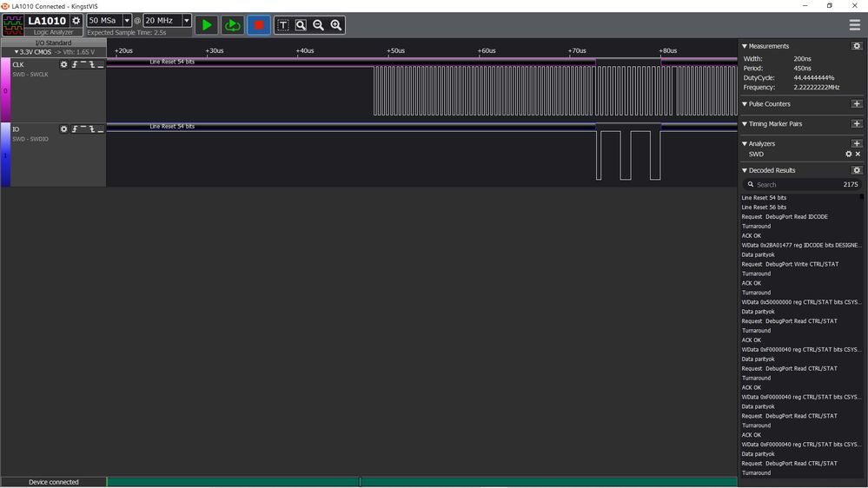Image resolution: width=868 pixels, height=488 pixels.
Task: Toggle the timing marker T tool
Action: click(283, 25)
